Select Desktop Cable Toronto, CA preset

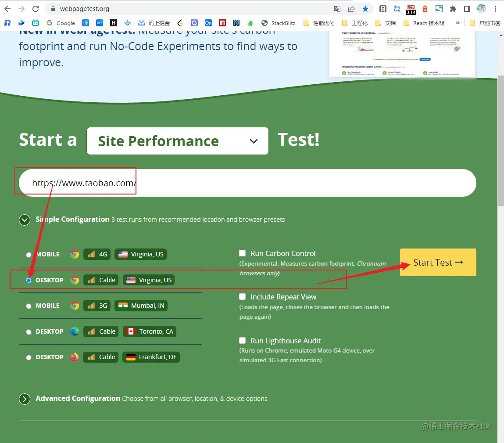click(x=29, y=332)
